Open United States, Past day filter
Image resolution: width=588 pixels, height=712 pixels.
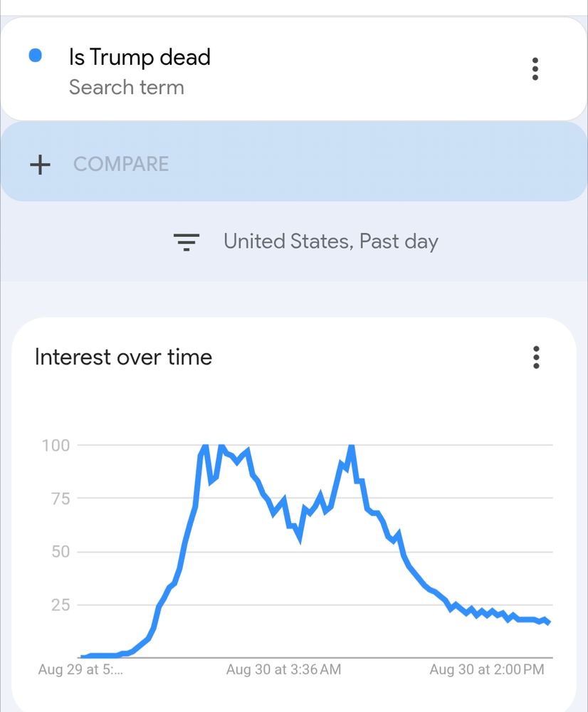tap(330, 241)
